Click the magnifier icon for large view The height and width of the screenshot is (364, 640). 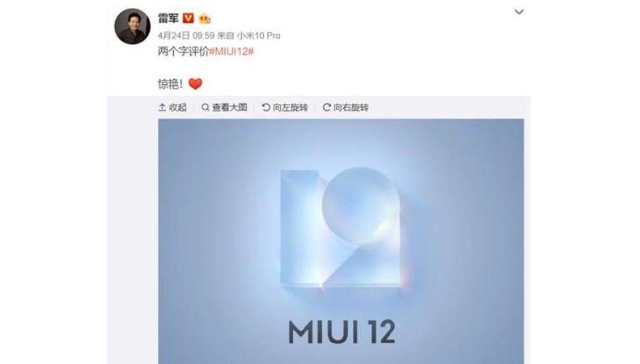click(x=205, y=107)
